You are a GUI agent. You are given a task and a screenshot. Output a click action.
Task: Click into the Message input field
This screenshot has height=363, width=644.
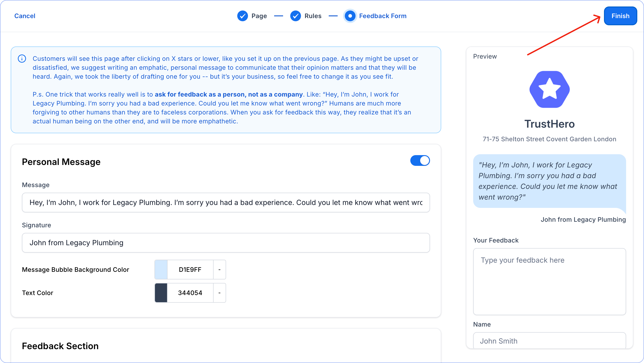pyautogui.click(x=226, y=202)
